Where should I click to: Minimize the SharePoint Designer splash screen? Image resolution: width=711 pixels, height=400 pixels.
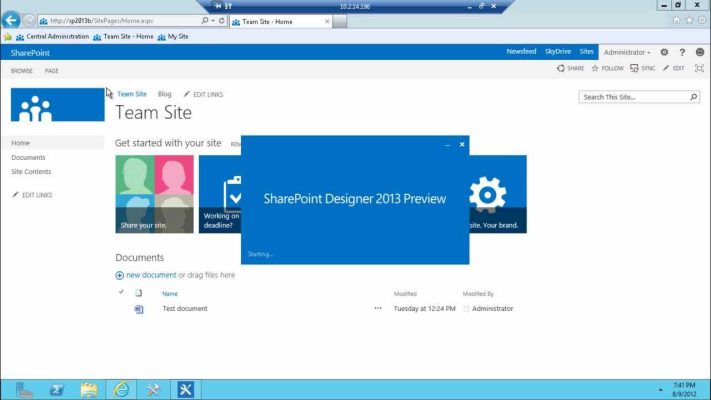point(448,145)
